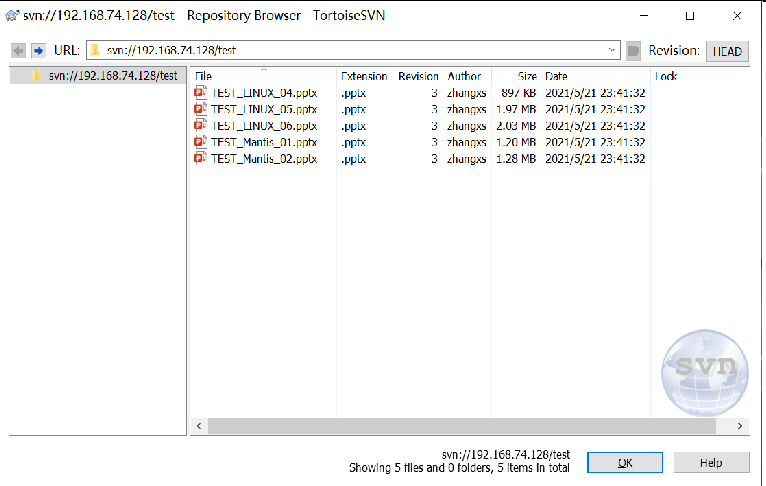The image size is (766, 486).
Task: Click the forward navigation arrow
Action: [38, 50]
